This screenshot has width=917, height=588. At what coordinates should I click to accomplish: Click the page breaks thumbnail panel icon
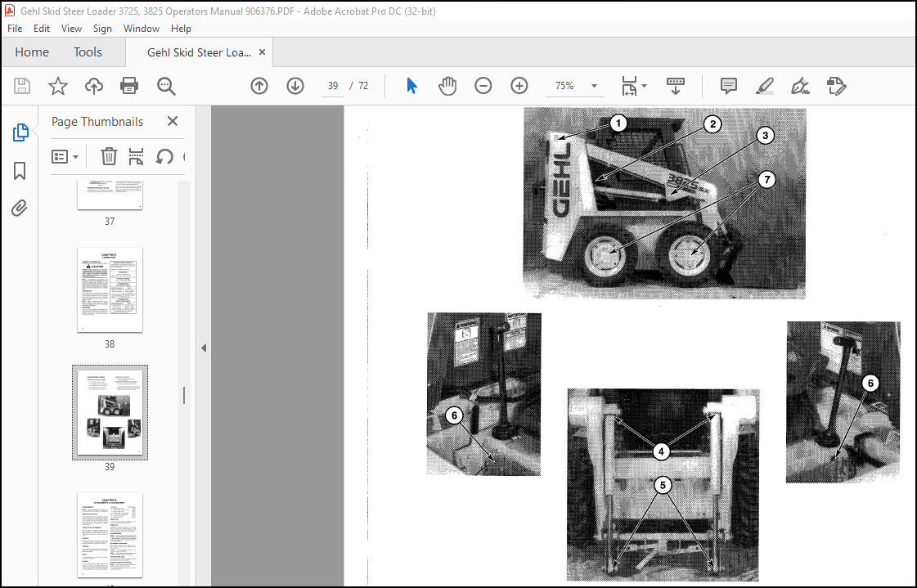(136, 156)
